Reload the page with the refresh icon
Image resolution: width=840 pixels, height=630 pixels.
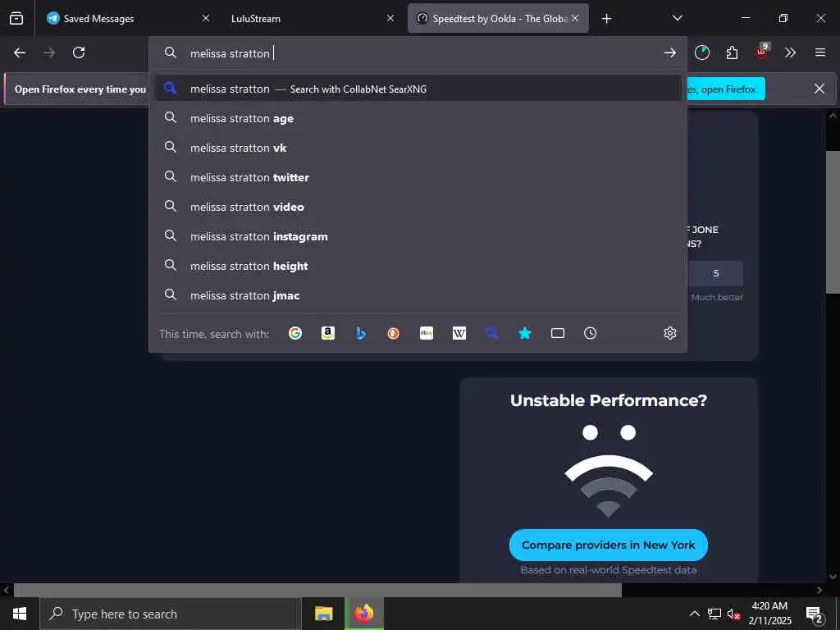pyautogui.click(x=79, y=52)
